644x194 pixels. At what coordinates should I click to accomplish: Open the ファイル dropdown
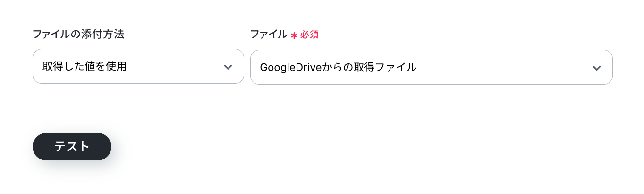tap(432, 67)
